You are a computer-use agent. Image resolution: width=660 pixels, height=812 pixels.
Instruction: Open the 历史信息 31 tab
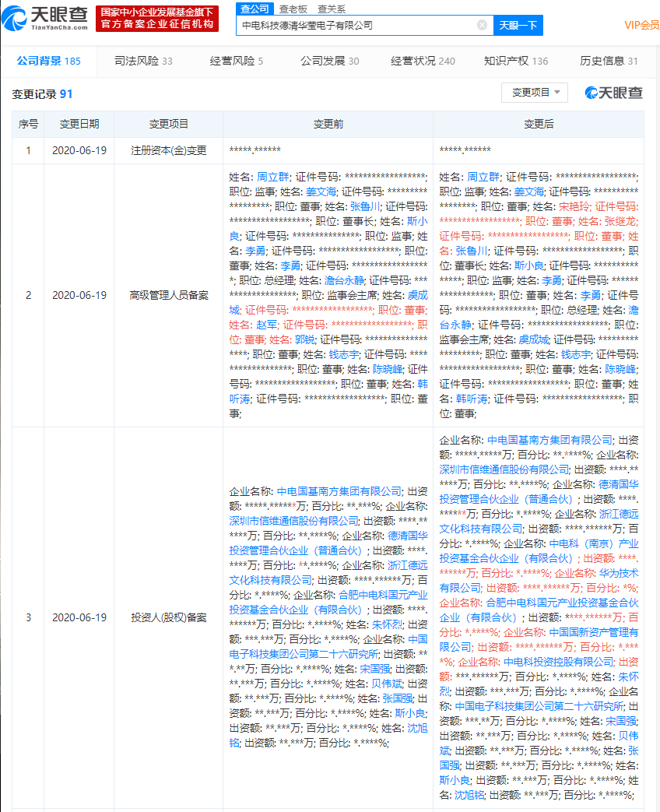point(609,61)
